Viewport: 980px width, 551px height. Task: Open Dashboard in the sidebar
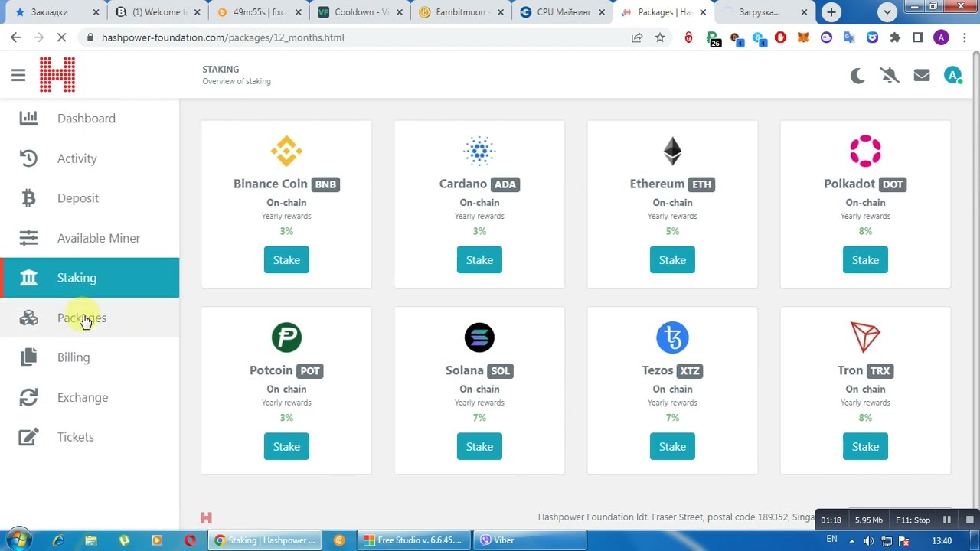(x=90, y=119)
